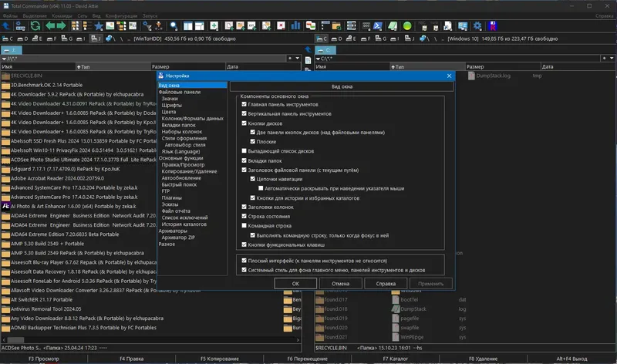Select 'Шрифты' in settings tree
617x364 pixels.
click(x=170, y=105)
